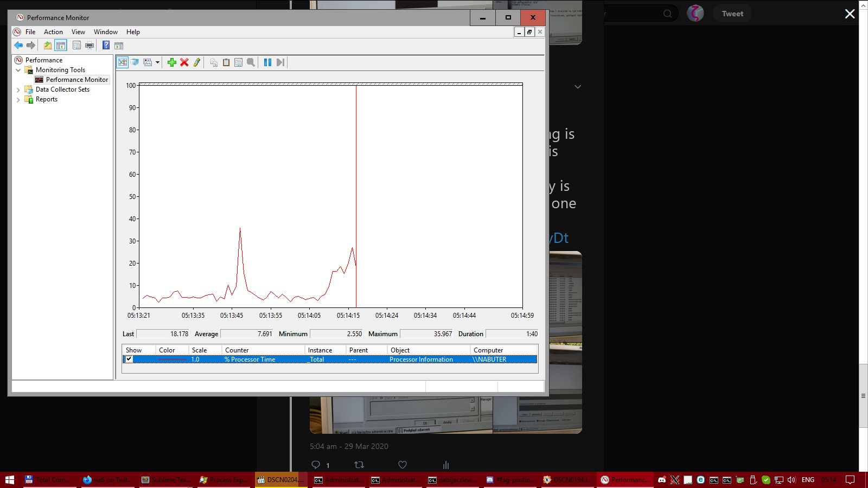Open the View menu

click(x=78, y=32)
